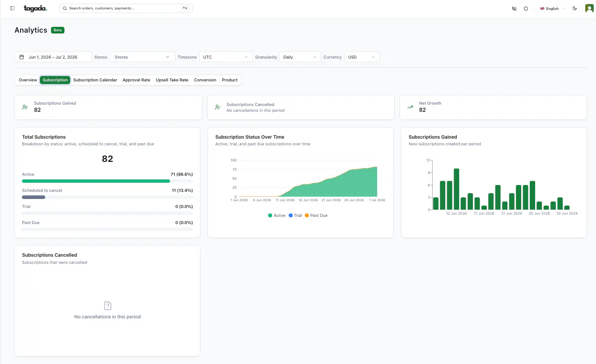Image resolution: width=596 pixels, height=364 pixels.
Task: Click the Granularity label
Action: [266, 57]
